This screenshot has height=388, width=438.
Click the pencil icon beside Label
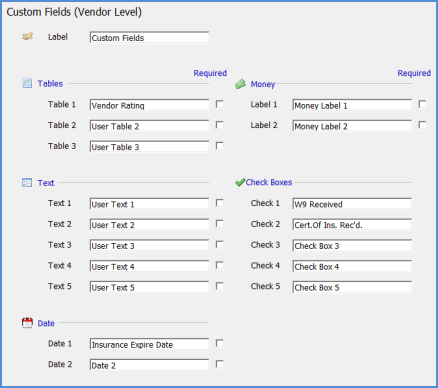pyautogui.click(x=28, y=36)
